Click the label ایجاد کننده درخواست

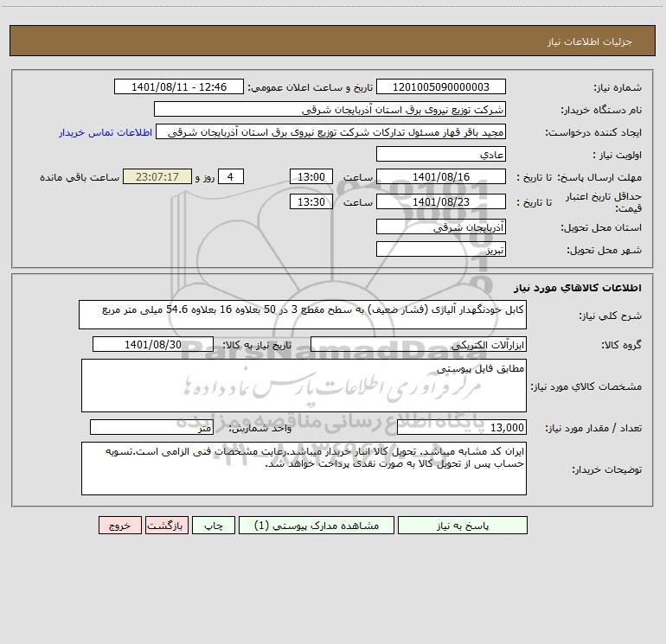click(593, 133)
